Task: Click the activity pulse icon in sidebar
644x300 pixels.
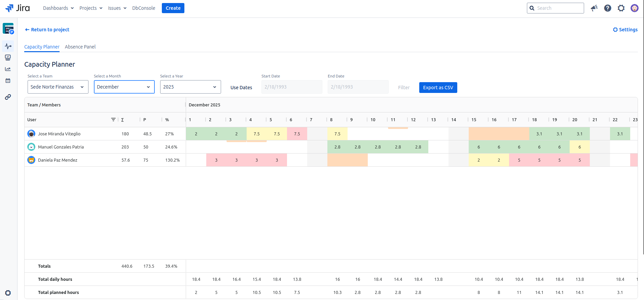Action: click(8, 46)
